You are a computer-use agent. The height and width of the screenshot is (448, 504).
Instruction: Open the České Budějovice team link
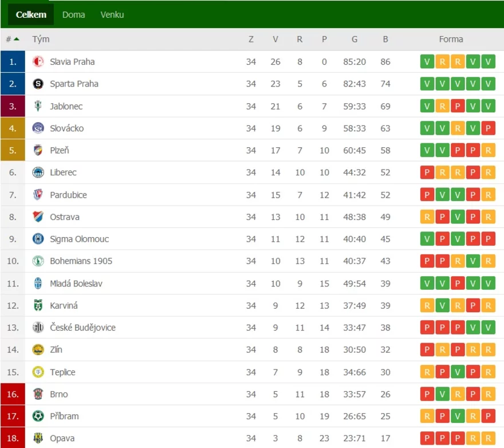pyautogui.click(x=82, y=327)
